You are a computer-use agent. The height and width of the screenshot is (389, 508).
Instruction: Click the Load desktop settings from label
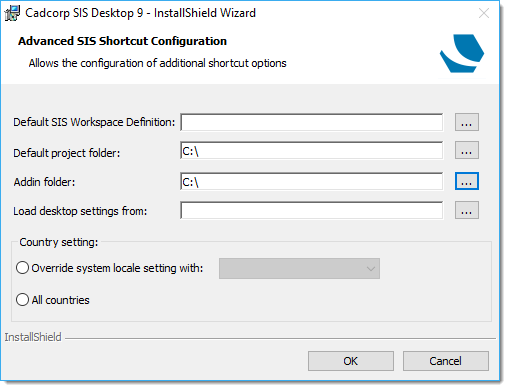(x=80, y=211)
